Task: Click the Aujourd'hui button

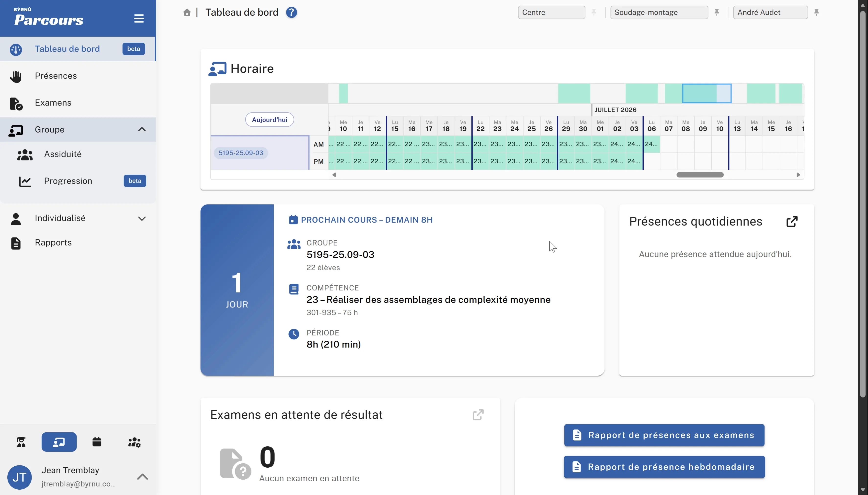Action: coord(270,120)
